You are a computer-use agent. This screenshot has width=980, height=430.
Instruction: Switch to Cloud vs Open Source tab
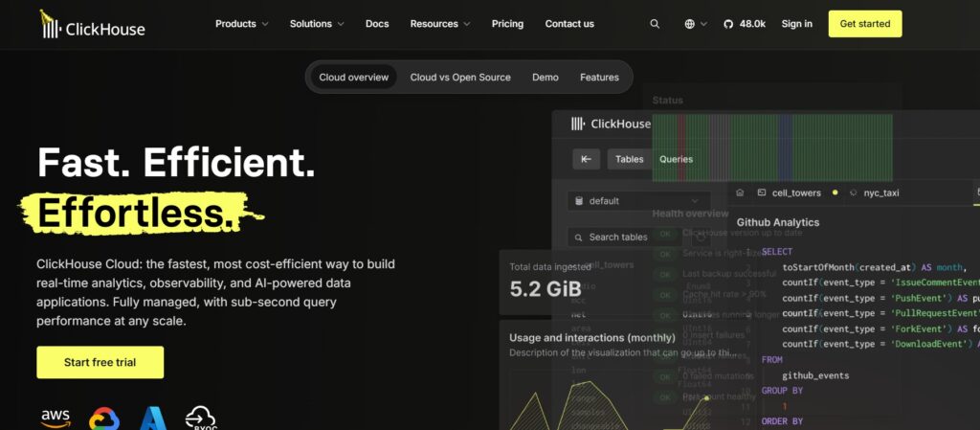coord(460,77)
